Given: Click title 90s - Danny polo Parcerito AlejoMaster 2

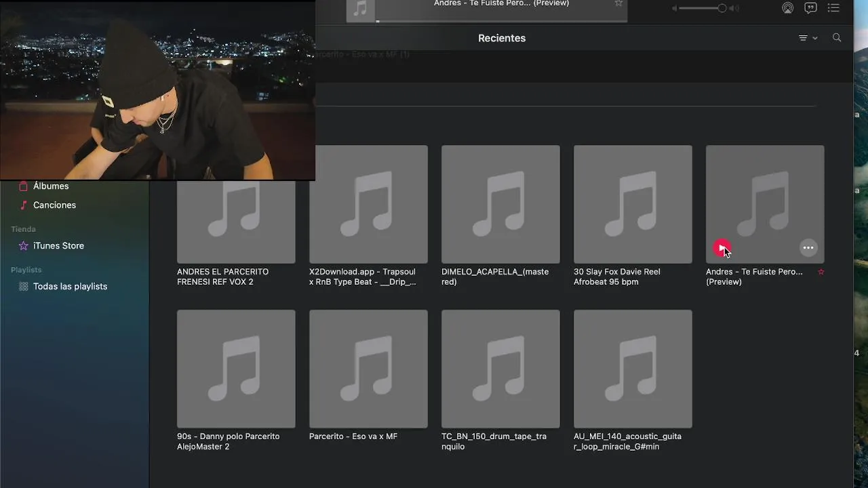Looking at the screenshot, I should coord(228,441).
